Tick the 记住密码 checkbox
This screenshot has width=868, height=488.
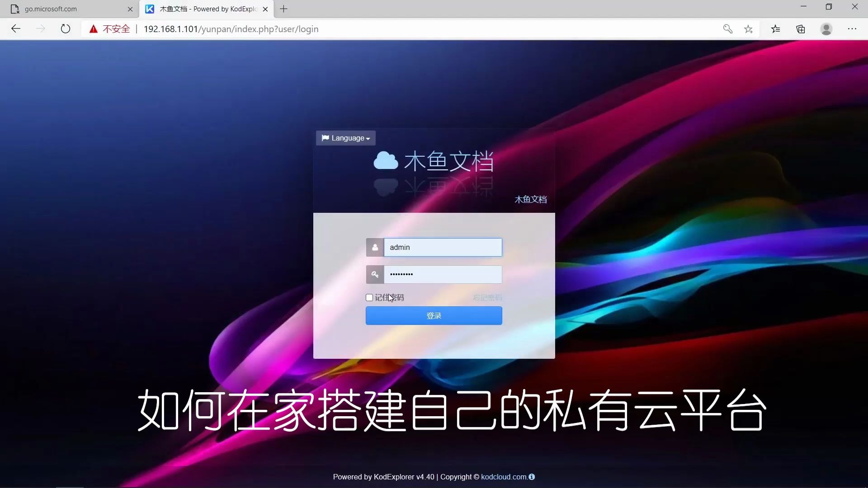tap(369, 298)
